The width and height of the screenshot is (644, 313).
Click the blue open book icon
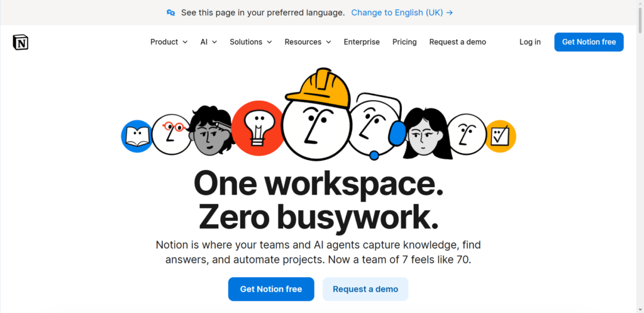(x=136, y=136)
